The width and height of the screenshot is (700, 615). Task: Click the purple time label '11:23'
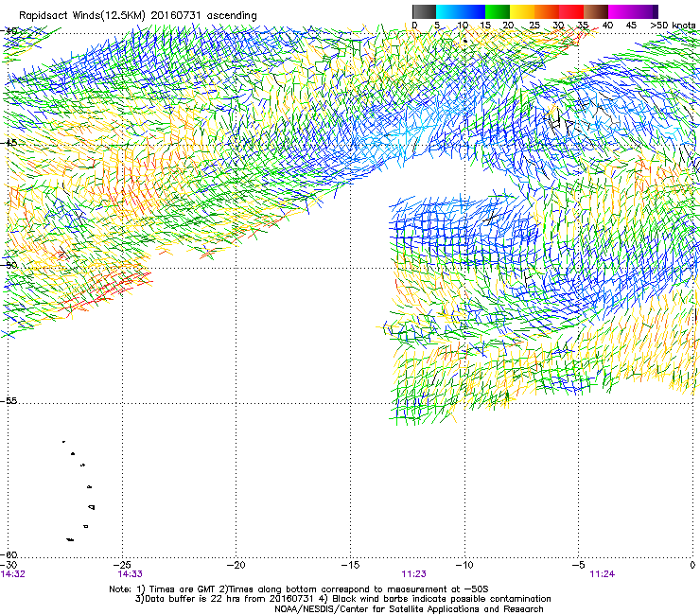tap(413, 574)
